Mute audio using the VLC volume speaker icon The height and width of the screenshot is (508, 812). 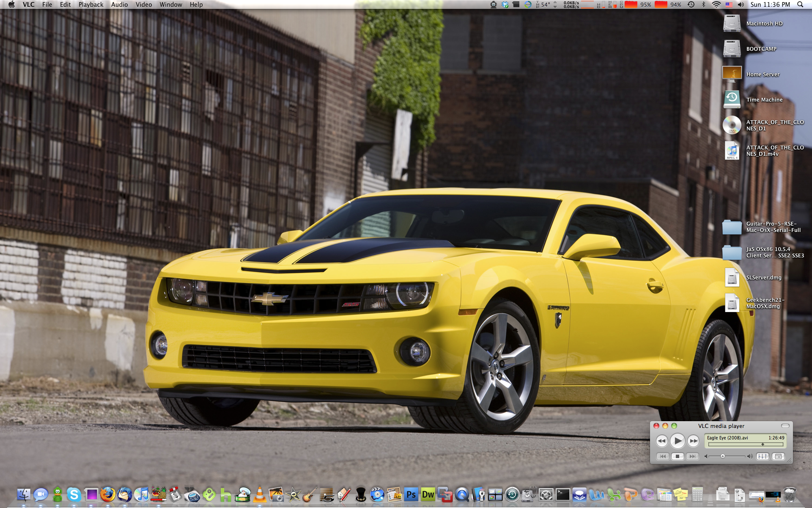[x=706, y=456]
